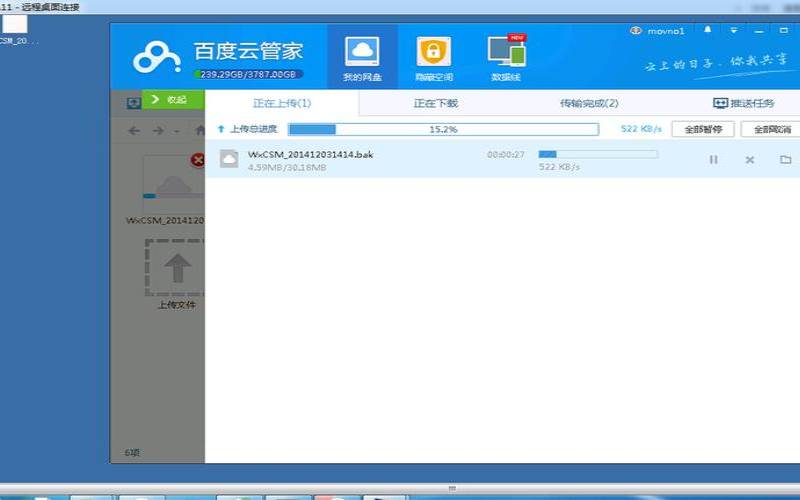Click the Baidu Cloud logo
The height and width of the screenshot is (500, 800).
(157, 57)
